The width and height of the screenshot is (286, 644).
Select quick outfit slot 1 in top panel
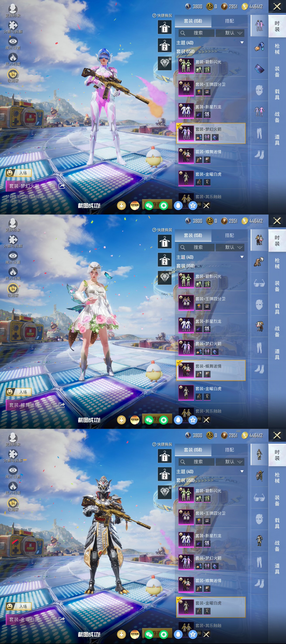[165, 27]
